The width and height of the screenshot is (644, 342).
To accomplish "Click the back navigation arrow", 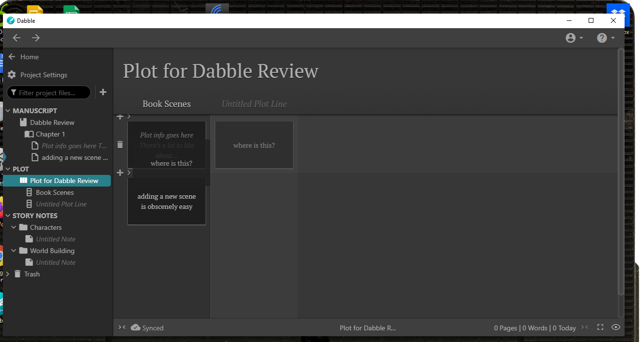I will tap(17, 38).
